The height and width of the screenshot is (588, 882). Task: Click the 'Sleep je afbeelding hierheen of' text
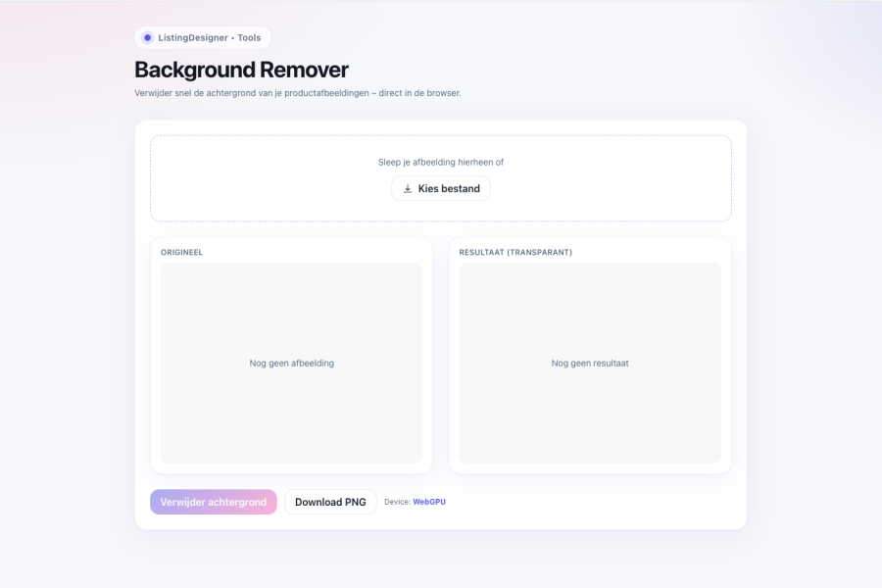click(440, 162)
